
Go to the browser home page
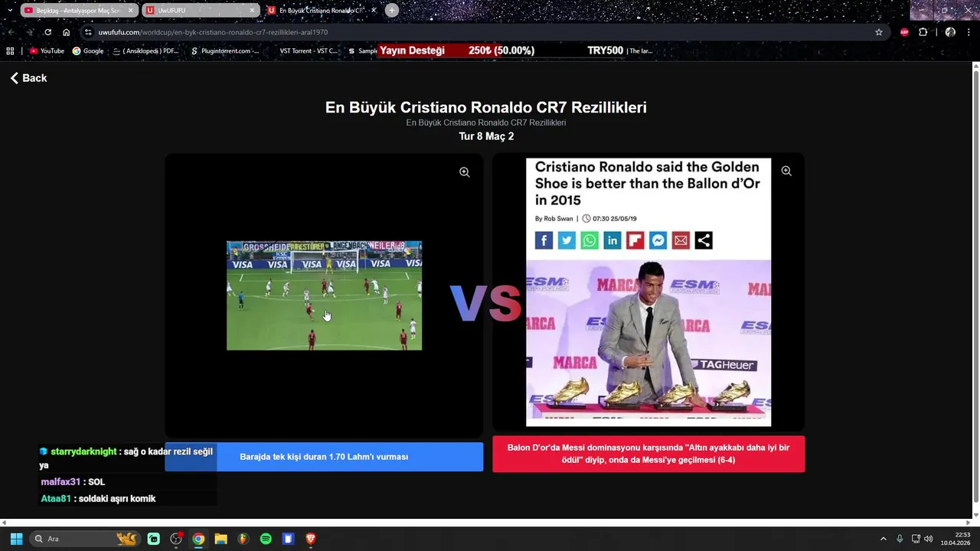coord(67,32)
